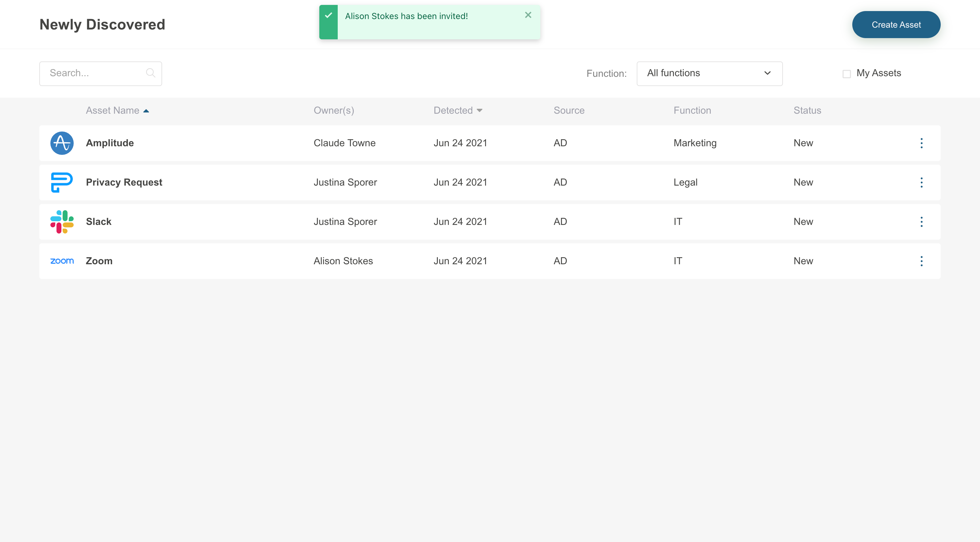980x542 pixels.
Task: Sort by Asset Name column arrow
Action: click(146, 111)
